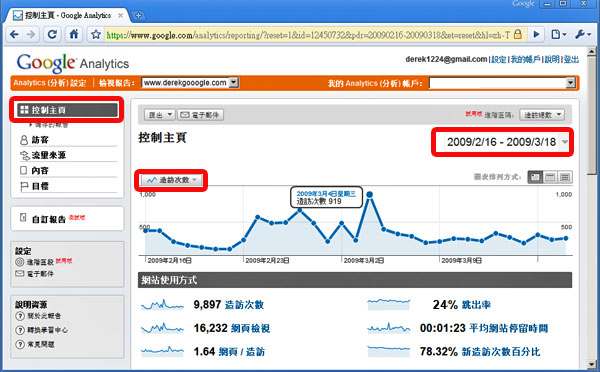The image size is (600, 372).
Task: Bookmark this page with the star icon
Action: point(96,35)
